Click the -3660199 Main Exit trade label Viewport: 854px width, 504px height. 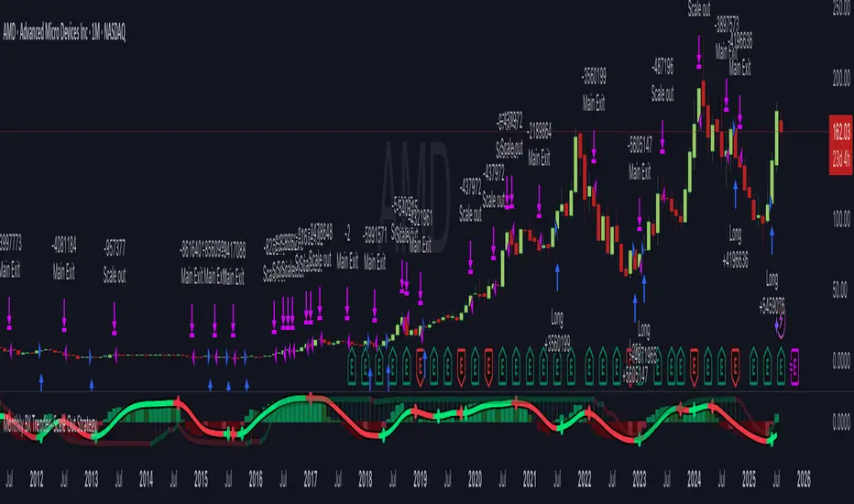click(x=594, y=90)
